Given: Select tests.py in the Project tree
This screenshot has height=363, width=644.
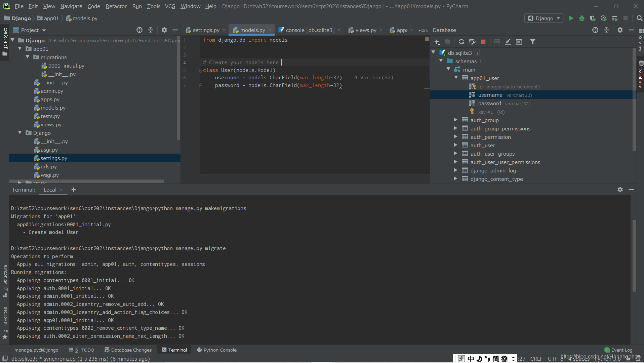Looking at the screenshot, I should coord(50,116).
